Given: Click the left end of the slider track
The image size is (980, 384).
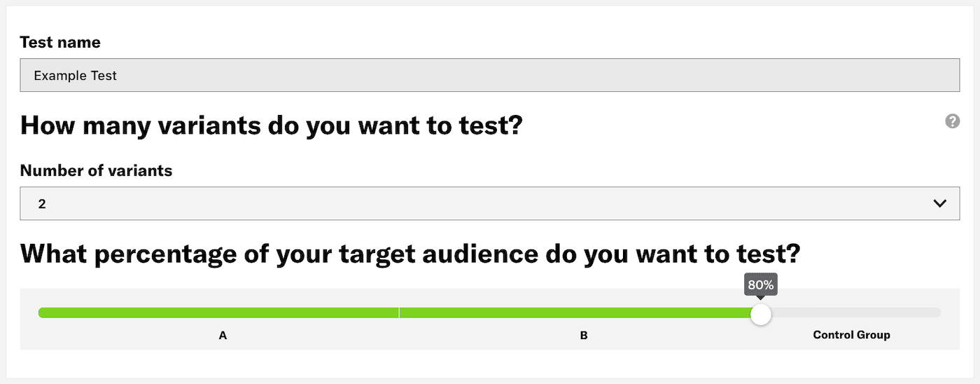Looking at the screenshot, I should 42,313.
